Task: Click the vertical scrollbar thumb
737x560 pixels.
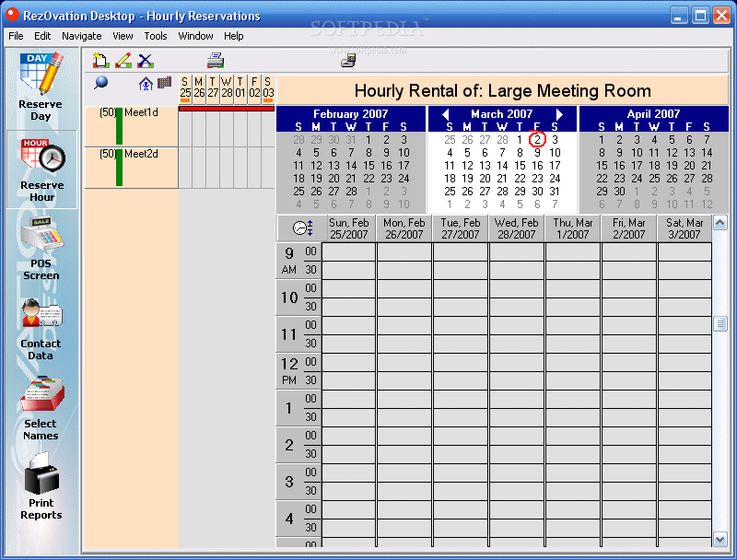Action: point(720,323)
